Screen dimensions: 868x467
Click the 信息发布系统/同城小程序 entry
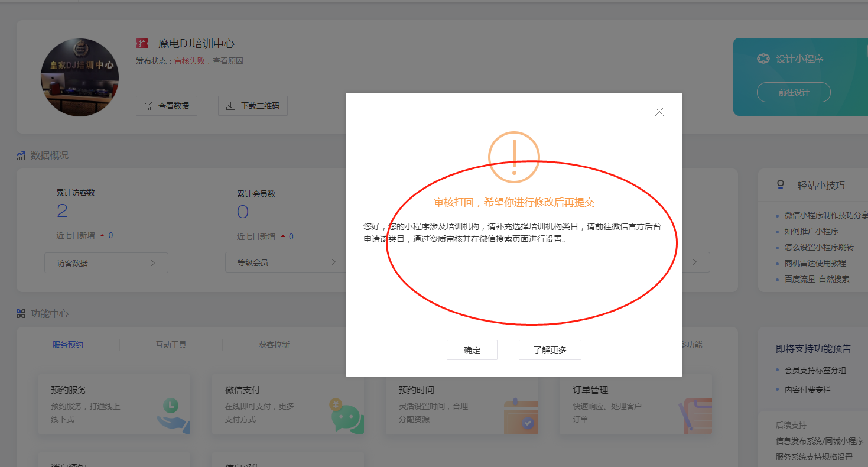(820, 441)
